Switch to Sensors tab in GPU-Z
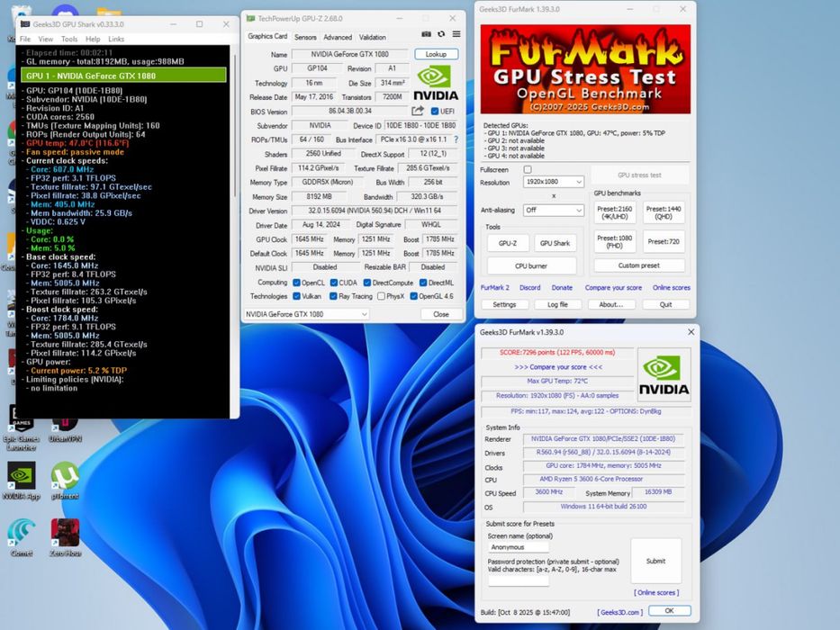 click(305, 37)
